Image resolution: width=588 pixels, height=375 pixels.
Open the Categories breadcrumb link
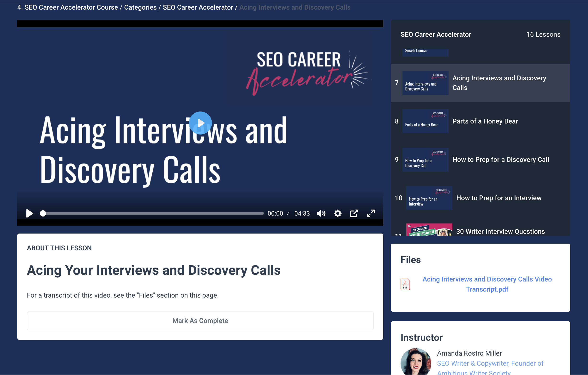140,7
